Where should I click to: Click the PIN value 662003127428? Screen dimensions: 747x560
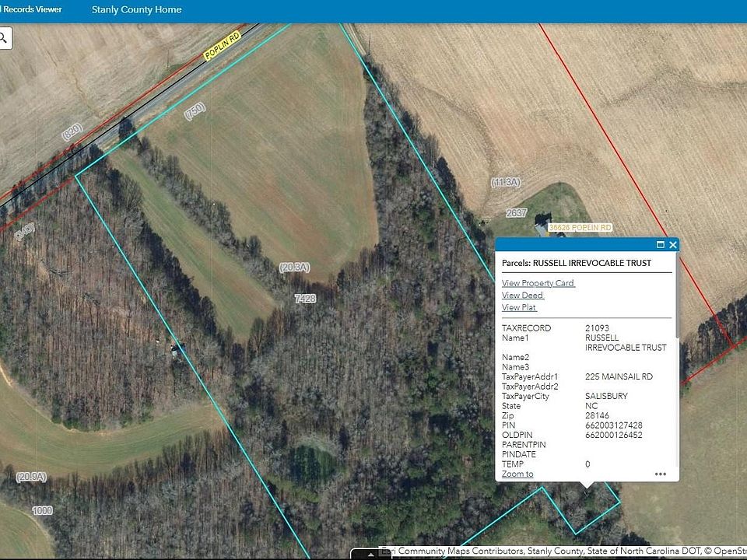(614, 425)
